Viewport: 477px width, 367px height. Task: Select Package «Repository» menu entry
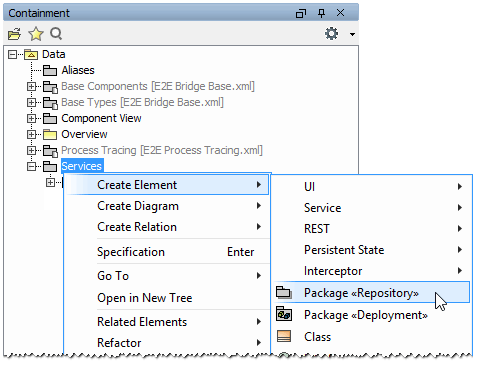pyautogui.click(x=372, y=293)
